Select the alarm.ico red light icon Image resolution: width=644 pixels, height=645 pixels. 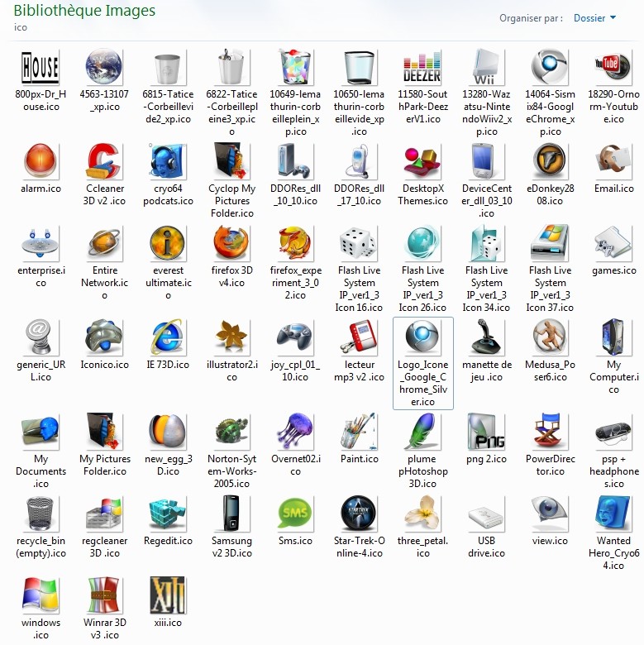tap(41, 161)
